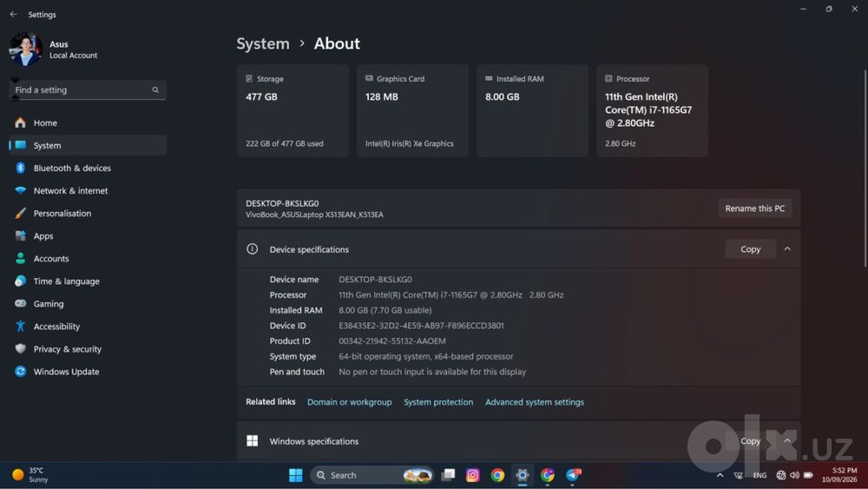
Task: Open the second Chrome profile icon in the taskbar
Action: tap(548, 475)
